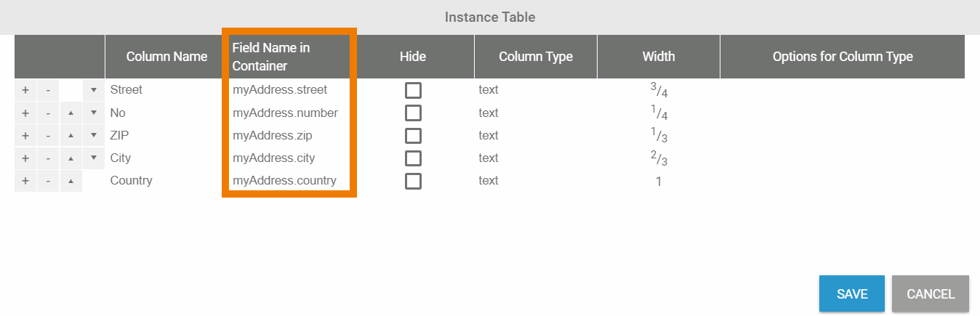Move the ZIP row down
The height and width of the screenshot is (316, 980).
(94, 135)
